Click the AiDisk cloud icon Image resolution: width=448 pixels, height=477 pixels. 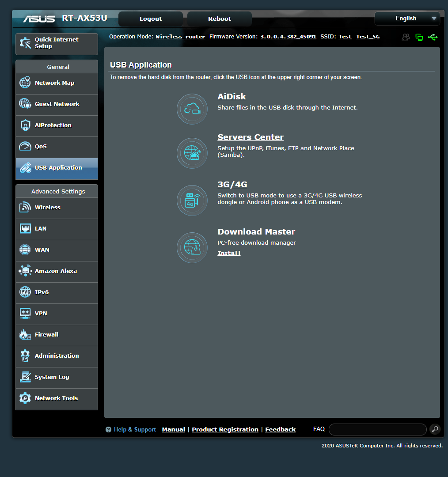[192, 109]
